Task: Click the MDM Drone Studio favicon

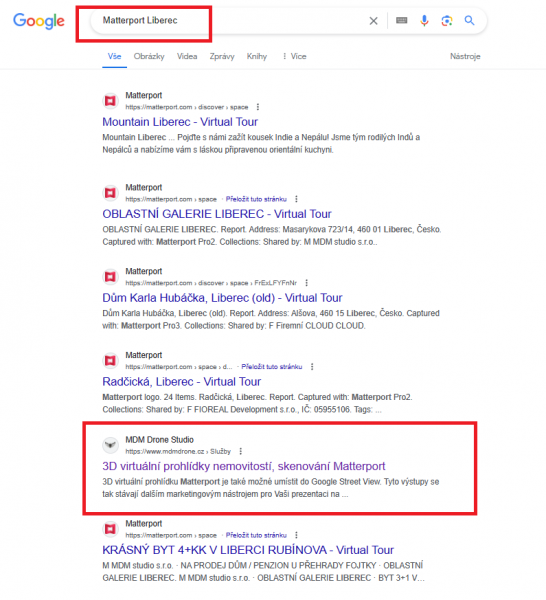Action: click(111, 445)
